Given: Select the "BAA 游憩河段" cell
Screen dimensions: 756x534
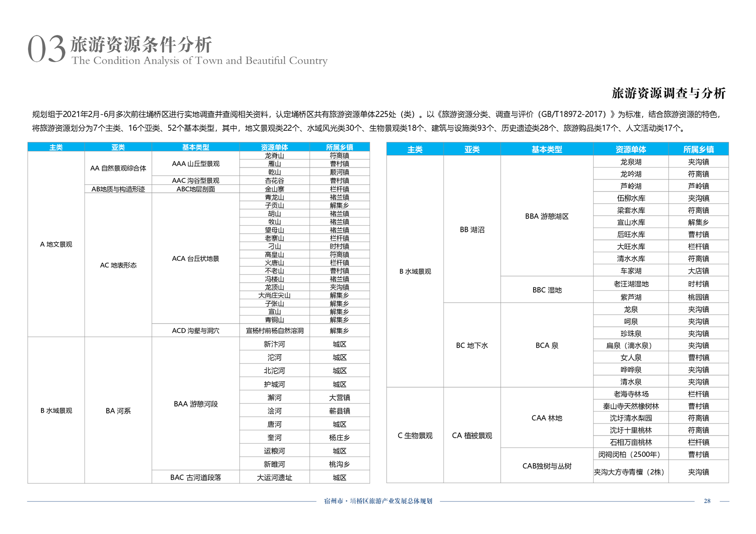Looking at the screenshot, I should click(195, 404).
